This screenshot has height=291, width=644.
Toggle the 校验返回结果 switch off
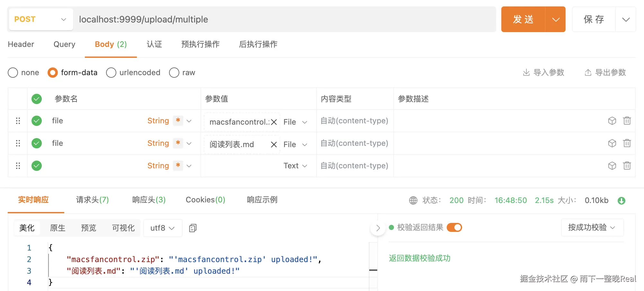click(454, 227)
